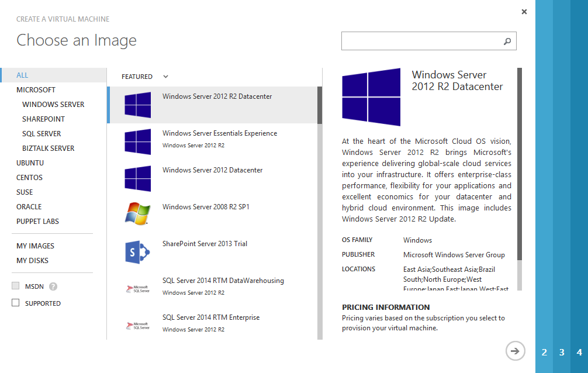Click the 'Microsoft Windows Server Group' publisher value
Image resolution: width=588 pixels, height=373 pixels.
(454, 255)
